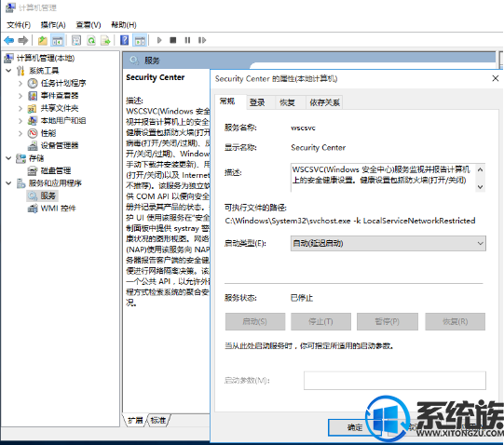Pause service with the pause icon

click(x=187, y=40)
